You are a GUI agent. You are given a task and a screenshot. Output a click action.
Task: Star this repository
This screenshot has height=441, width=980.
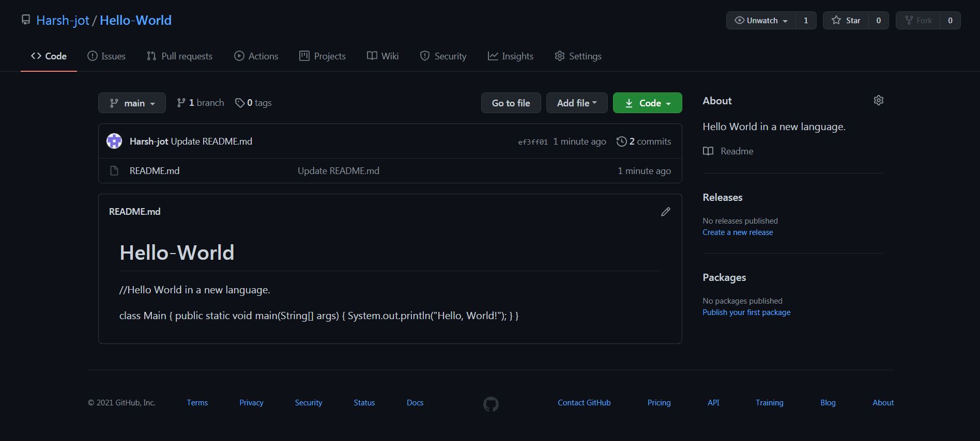click(x=846, y=20)
